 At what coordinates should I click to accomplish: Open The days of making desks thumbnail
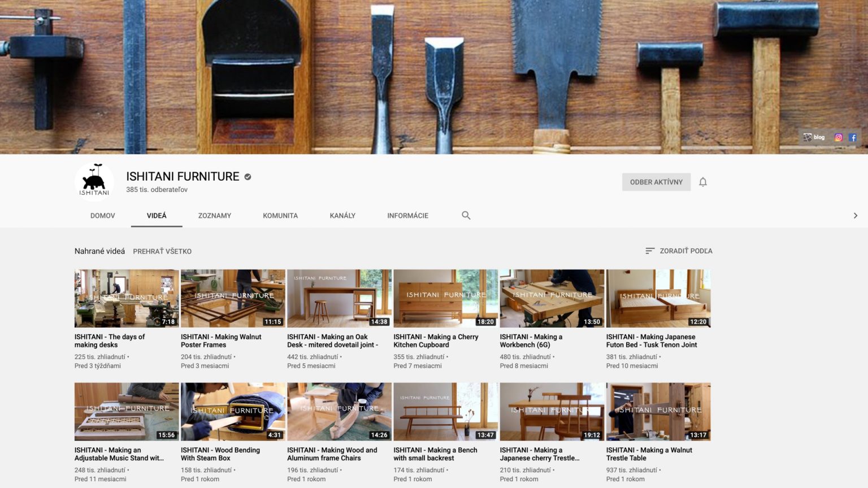[127, 298]
